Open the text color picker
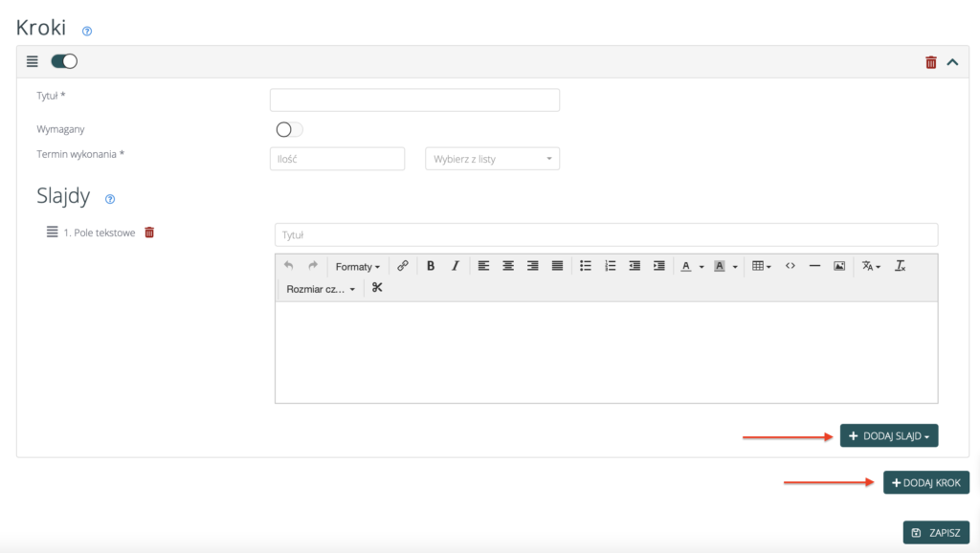Screen dimensions: 980x553 click(x=692, y=266)
